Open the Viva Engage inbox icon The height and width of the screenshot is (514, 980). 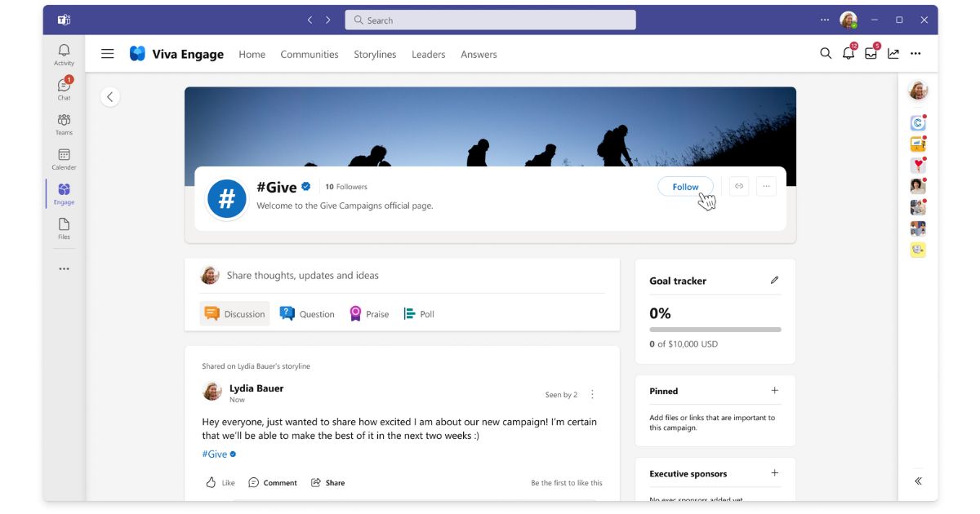coord(871,54)
